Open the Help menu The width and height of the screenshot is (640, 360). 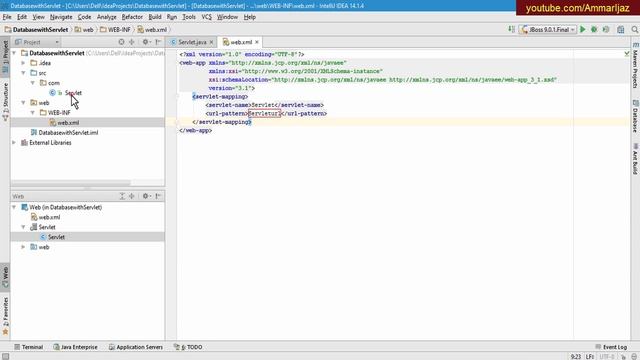coord(249,17)
